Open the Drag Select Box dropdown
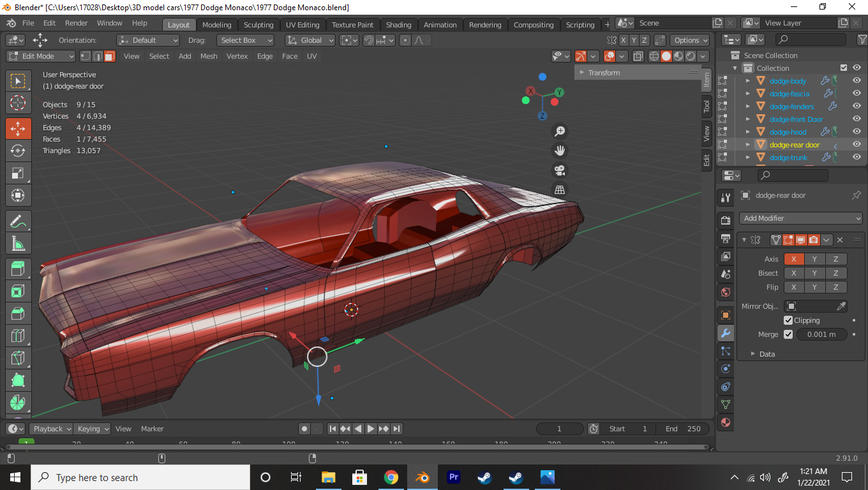Image resolution: width=868 pixels, height=490 pixels. (245, 40)
